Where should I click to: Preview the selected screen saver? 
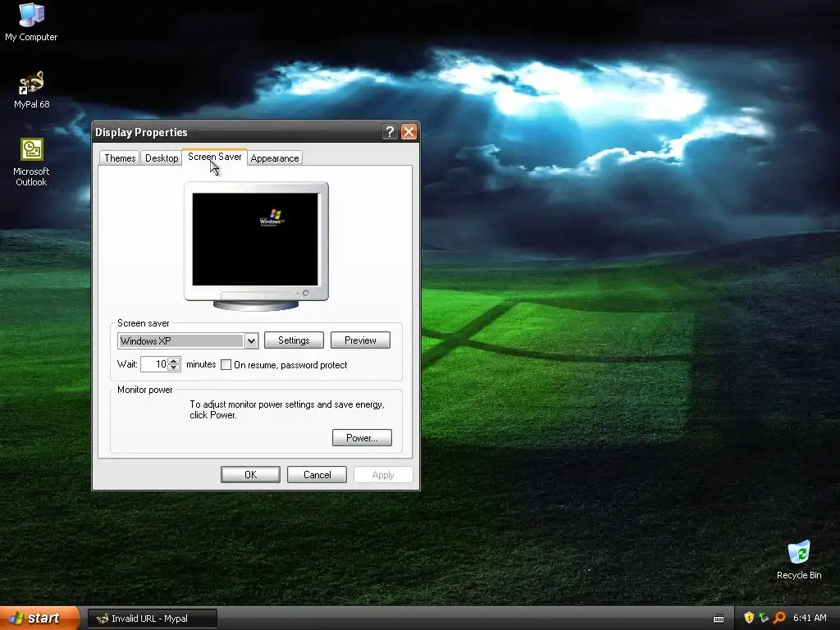(x=360, y=340)
